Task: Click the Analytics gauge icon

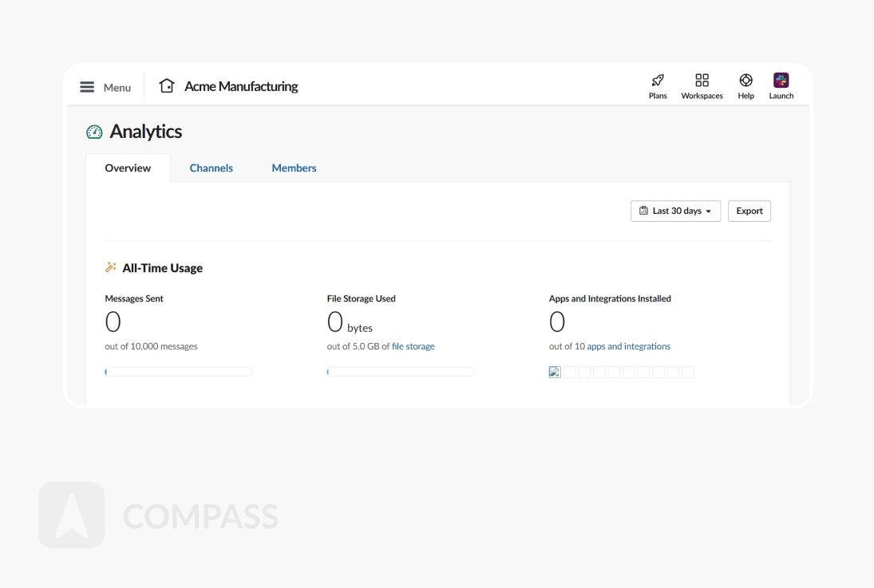Action: click(94, 132)
